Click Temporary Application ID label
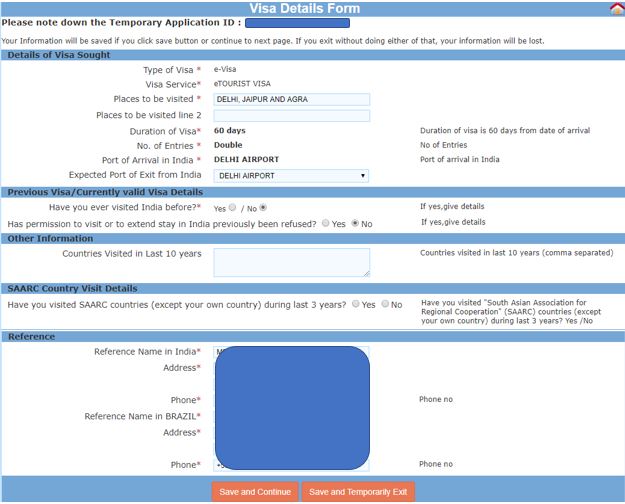The width and height of the screenshot is (625, 504). coord(121,23)
